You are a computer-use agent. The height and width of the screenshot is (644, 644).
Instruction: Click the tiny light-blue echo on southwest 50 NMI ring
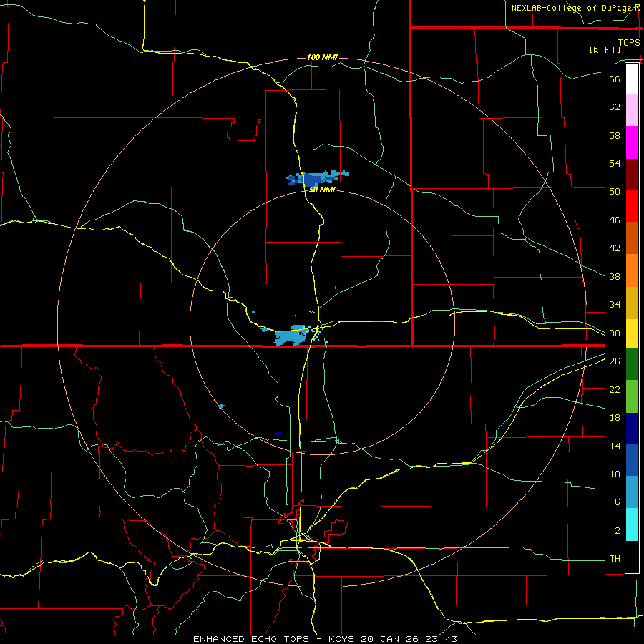pyautogui.click(x=222, y=406)
